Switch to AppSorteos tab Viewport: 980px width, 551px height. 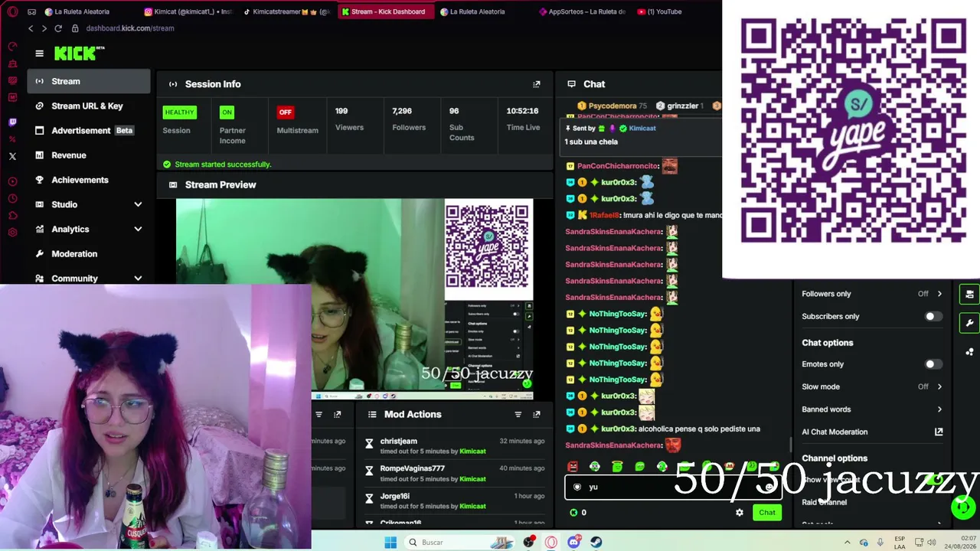tap(582, 11)
